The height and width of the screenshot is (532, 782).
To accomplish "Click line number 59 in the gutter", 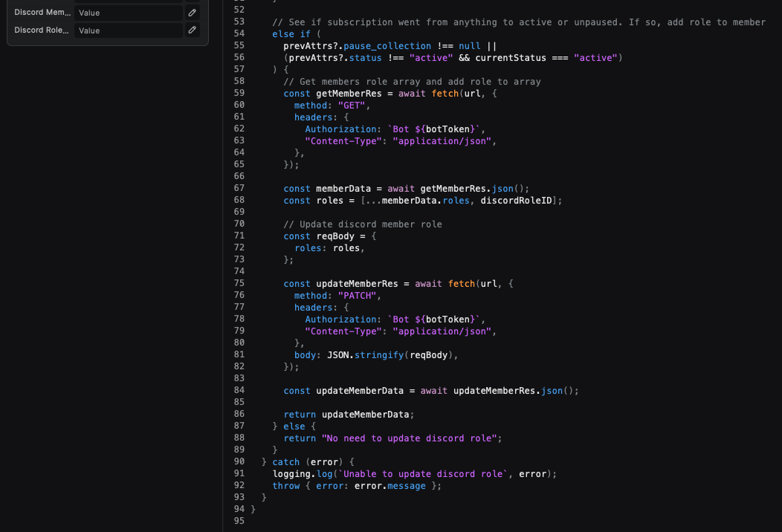I will pos(239,93).
